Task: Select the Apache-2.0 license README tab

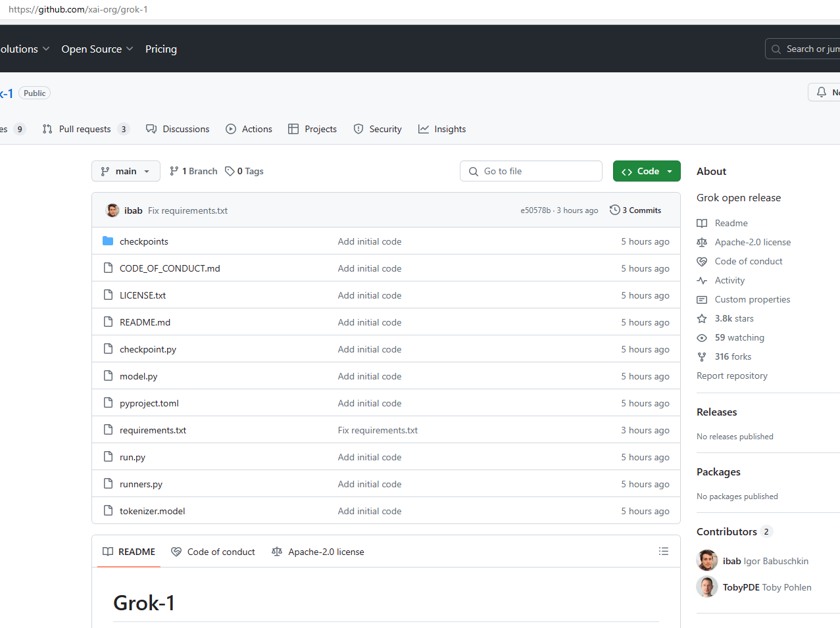Action: [318, 552]
